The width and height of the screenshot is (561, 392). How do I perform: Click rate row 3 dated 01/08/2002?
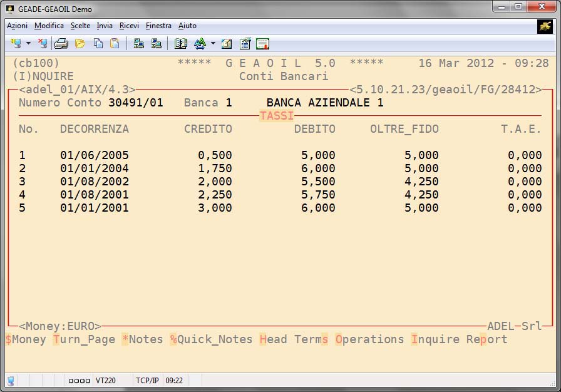pyautogui.click(x=94, y=182)
